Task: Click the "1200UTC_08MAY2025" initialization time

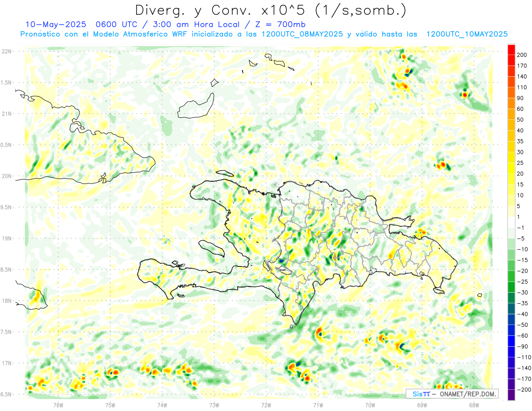Action: tap(302, 34)
